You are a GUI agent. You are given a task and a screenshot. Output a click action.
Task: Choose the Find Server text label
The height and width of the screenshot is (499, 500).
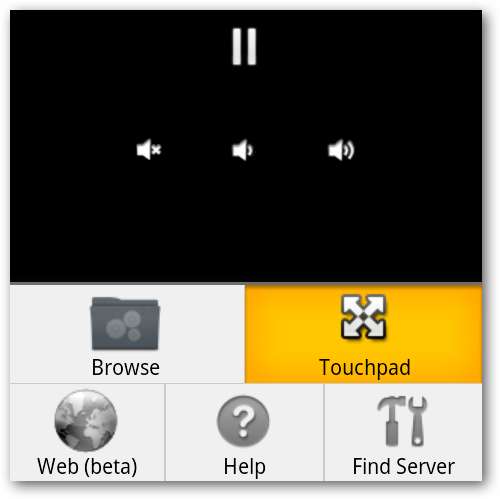pos(404,466)
